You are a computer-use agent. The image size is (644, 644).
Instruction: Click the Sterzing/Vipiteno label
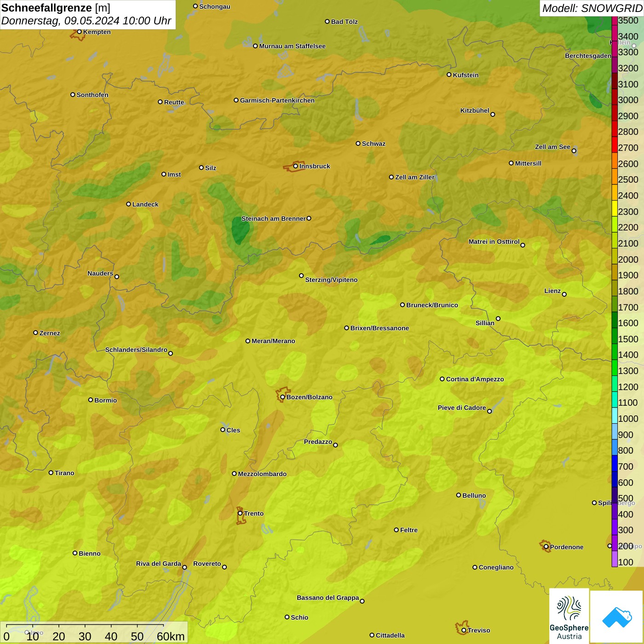pyautogui.click(x=331, y=280)
